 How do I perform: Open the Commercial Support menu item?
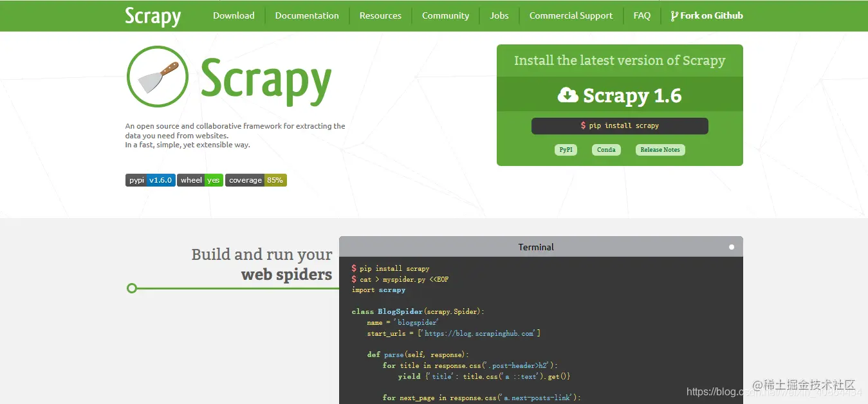571,15
